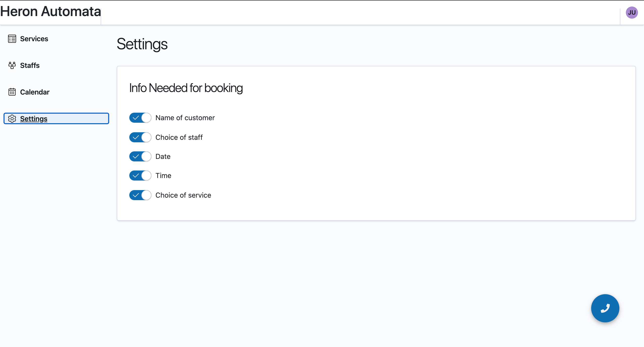Open the JU user avatar

click(632, 13)
